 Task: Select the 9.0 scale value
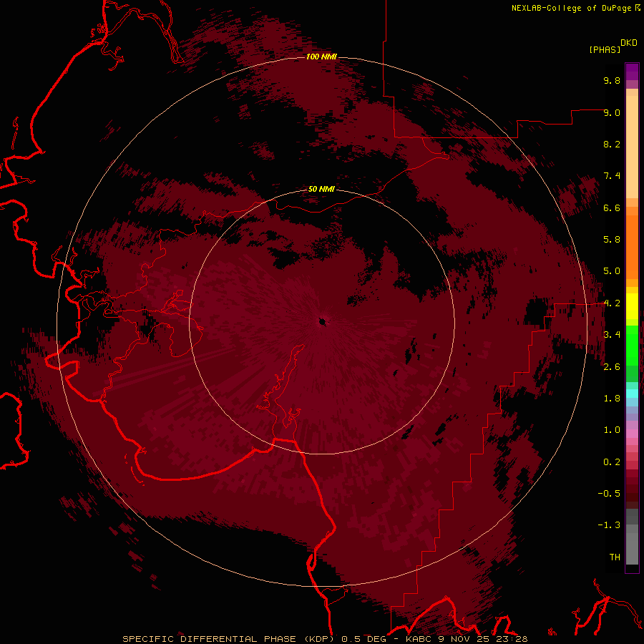coord(612,112)
